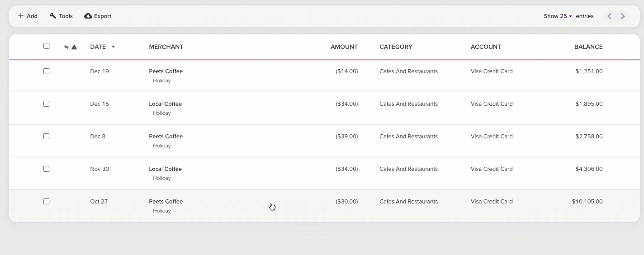
Task: Open the Dec 8 Peets Coffee merchant
Action: (166, 137)
